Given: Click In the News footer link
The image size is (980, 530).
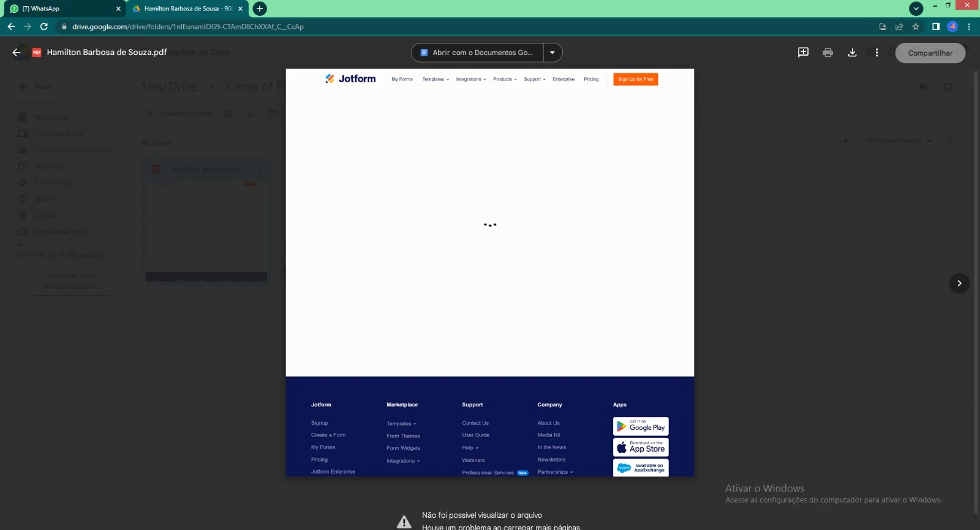Looking at the screenshot, I should pyautogui.click(x=551, y=447).
